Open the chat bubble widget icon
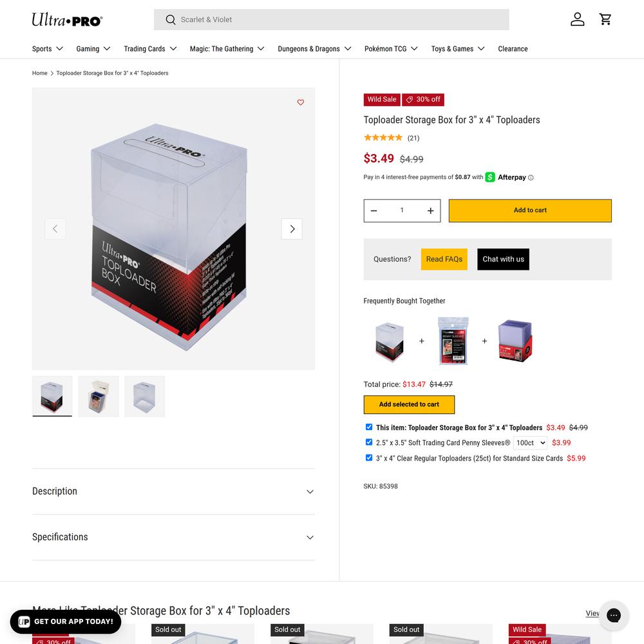Viewport: 644px width, 644px height. pyautogui.click(x=614, y=615)
